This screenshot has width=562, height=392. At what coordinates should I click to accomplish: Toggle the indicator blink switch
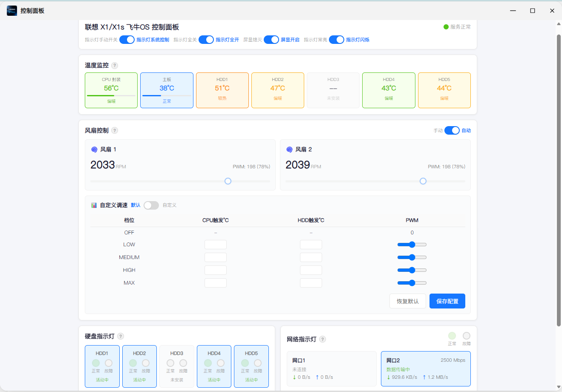337,40
